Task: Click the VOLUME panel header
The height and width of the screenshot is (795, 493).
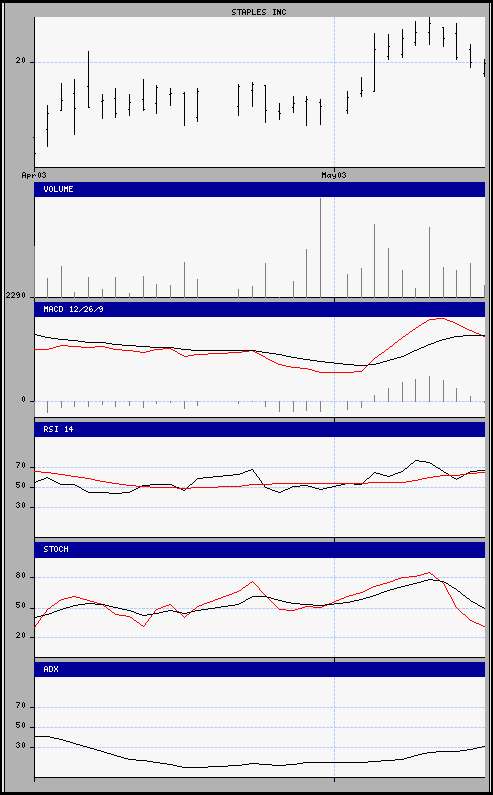Action: [260, 189]
